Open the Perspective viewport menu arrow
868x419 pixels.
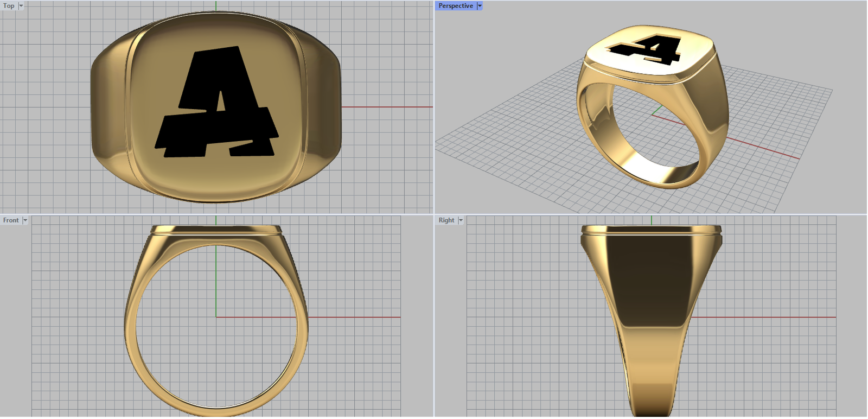(x=480, y=6)
